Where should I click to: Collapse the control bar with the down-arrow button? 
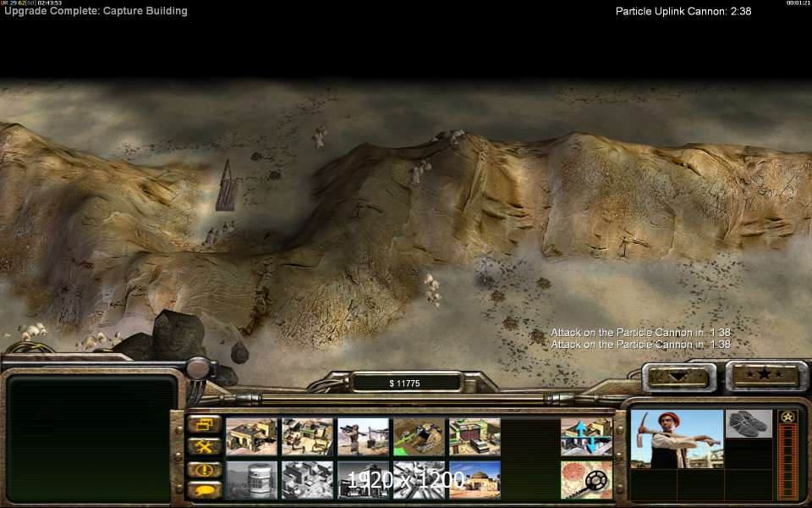(679, 377)
